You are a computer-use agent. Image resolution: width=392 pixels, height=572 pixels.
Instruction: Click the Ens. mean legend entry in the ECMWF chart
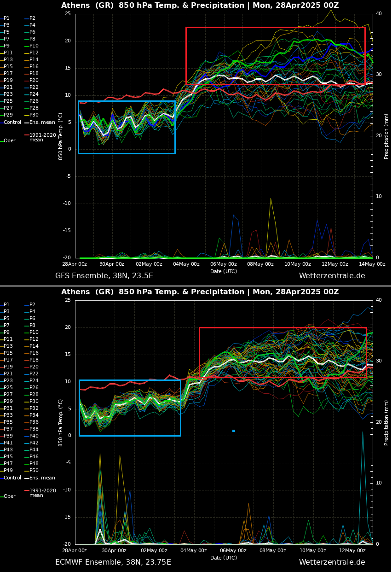pyautogui.click(x=42, y=478)
